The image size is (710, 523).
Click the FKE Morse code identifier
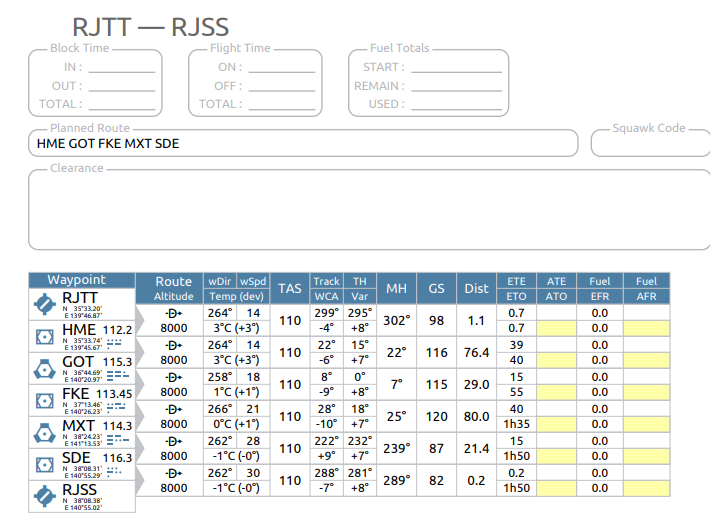[116, 407]
